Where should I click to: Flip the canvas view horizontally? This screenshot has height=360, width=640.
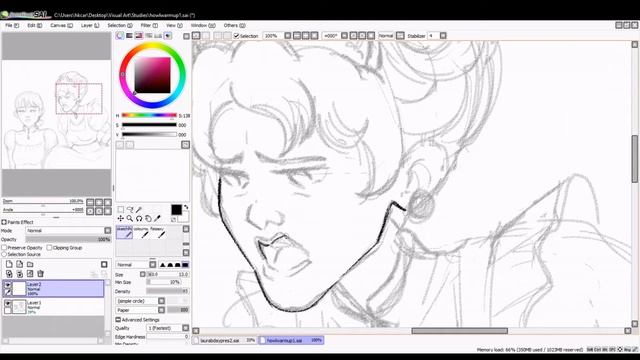(x=400, y=36)
